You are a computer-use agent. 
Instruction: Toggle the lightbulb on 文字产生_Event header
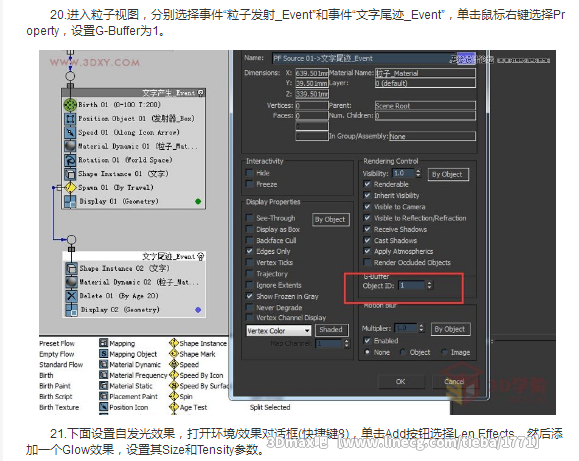[x=201, y=93]
